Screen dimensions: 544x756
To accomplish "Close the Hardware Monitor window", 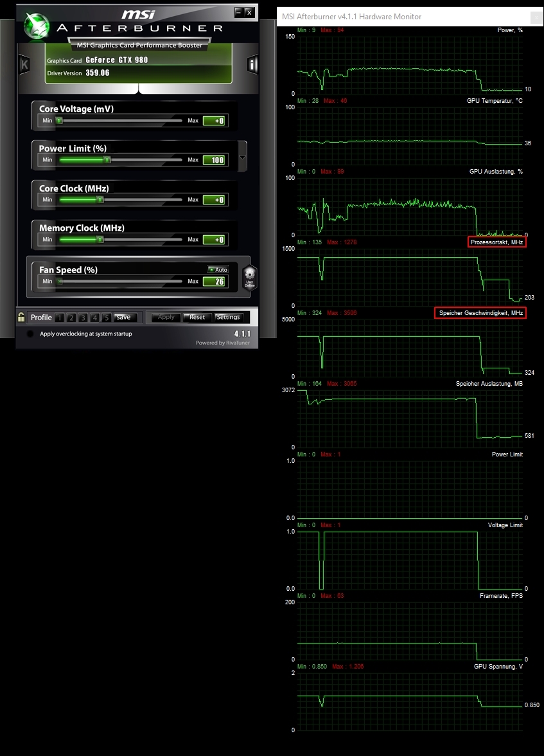I will point(536,18).
